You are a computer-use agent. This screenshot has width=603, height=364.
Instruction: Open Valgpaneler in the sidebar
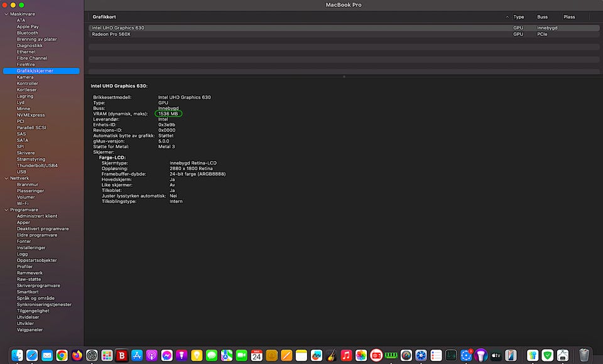(30, 329)
